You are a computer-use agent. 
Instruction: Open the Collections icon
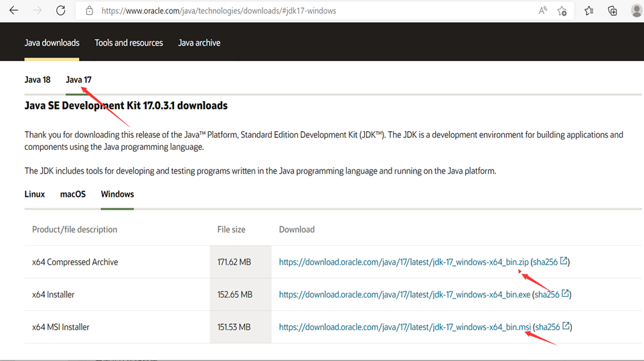coord(613,11)
